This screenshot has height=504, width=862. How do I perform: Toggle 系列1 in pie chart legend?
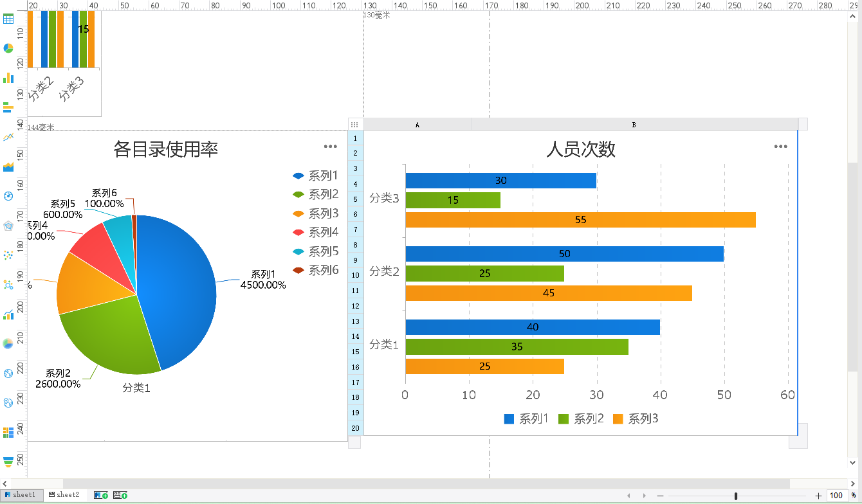click(x=315, y=175)
